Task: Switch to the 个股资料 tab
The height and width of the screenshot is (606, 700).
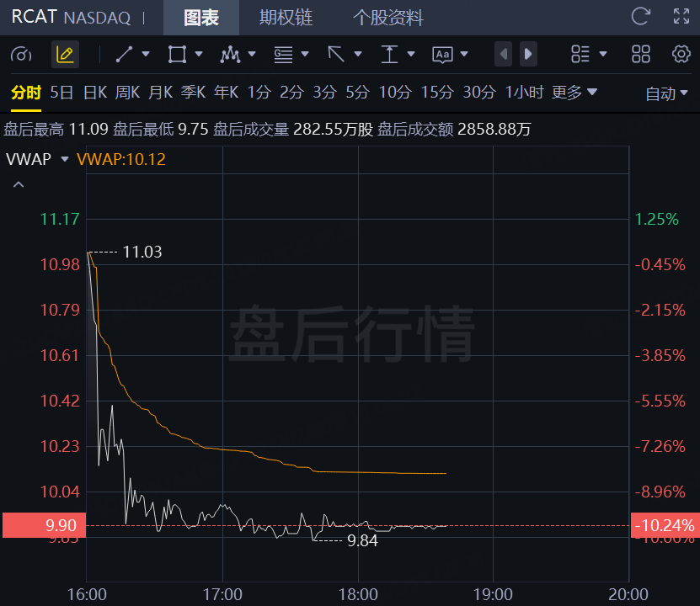Action: [x=388, y=18]
